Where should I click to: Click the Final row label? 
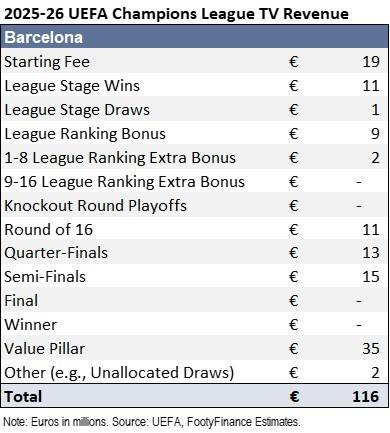21,301
